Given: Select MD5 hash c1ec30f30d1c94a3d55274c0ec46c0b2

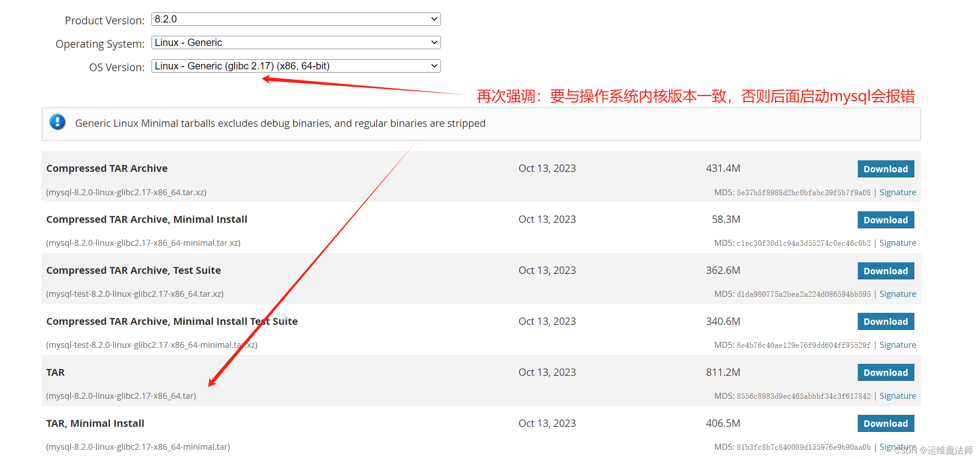Looking at the screenshot, I should (804, 244).
